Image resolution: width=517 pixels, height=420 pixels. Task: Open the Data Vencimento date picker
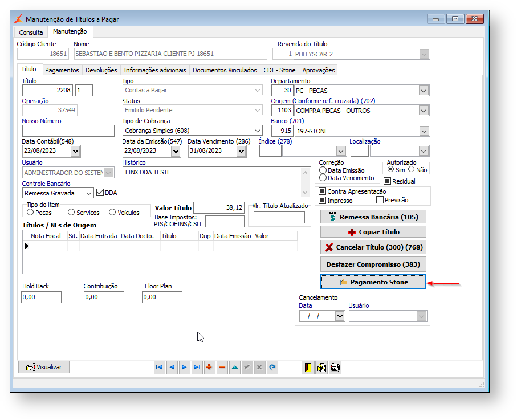click(241, 151)
